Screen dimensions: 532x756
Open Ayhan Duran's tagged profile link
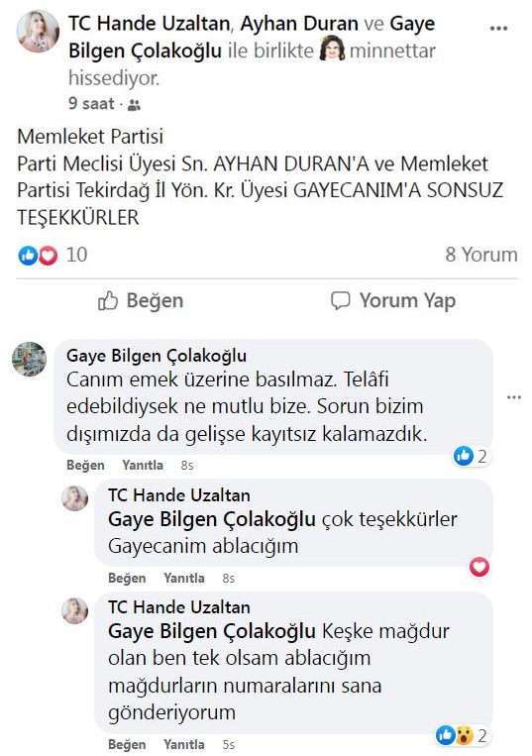point(299,23)
